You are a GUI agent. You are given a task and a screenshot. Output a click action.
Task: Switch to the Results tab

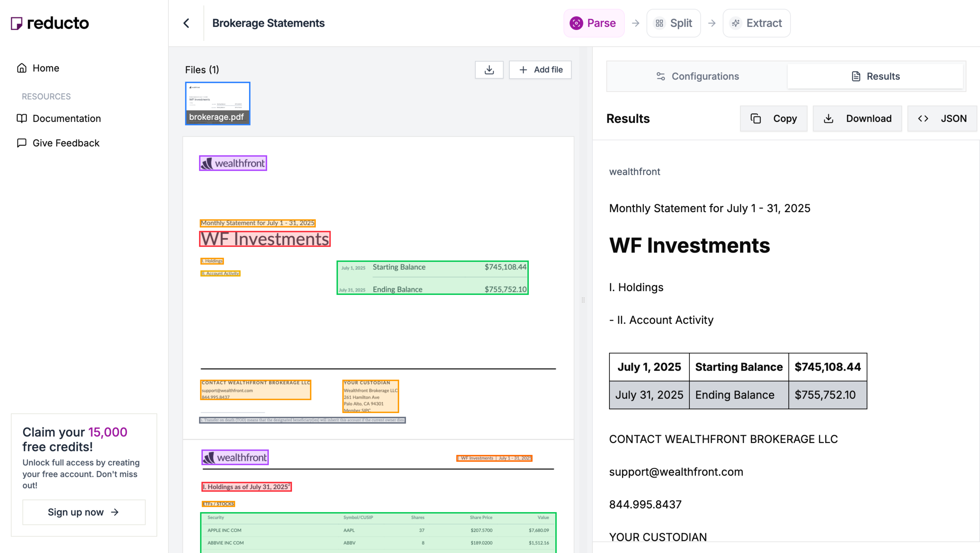[x=875, y=76]
